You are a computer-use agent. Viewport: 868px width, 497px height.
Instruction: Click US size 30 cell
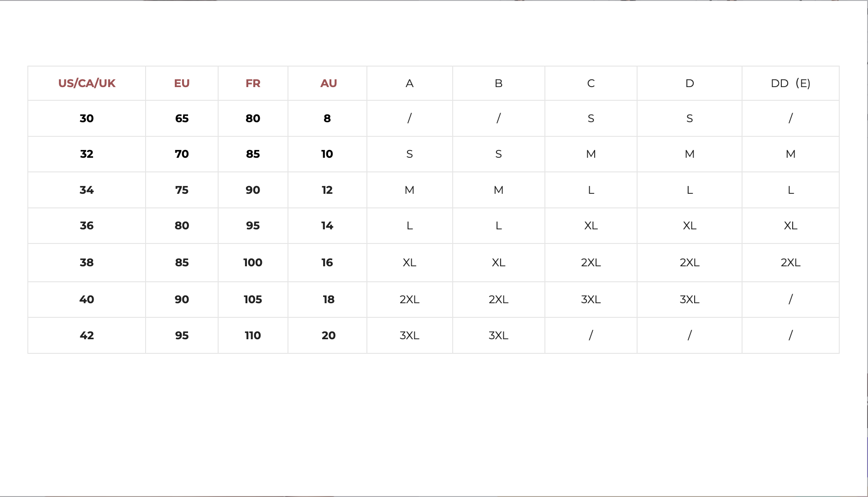pos(87,119)
